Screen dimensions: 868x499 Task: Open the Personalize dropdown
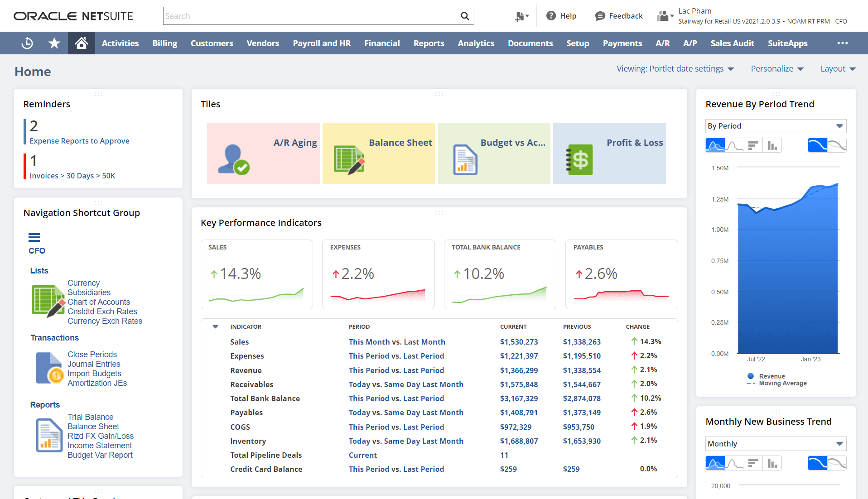(x=777, y=69)
